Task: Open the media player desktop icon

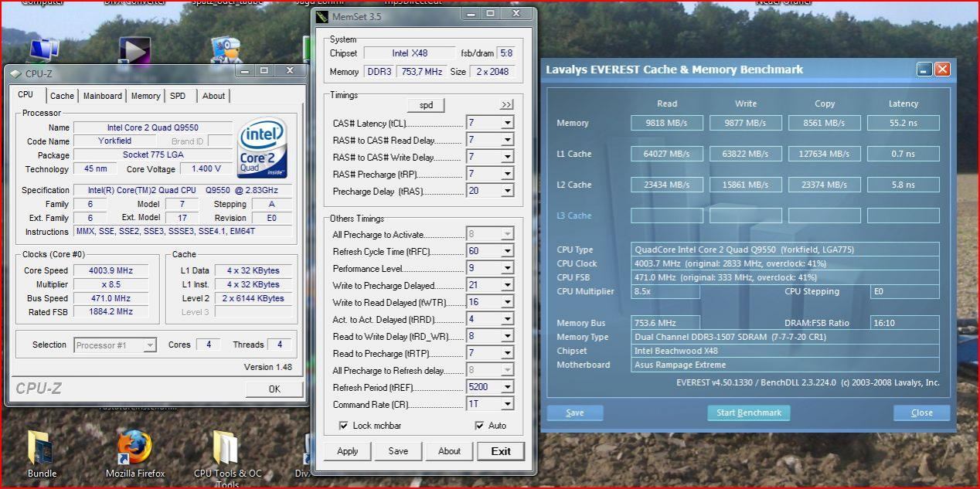Action: (x=134, y=50)
